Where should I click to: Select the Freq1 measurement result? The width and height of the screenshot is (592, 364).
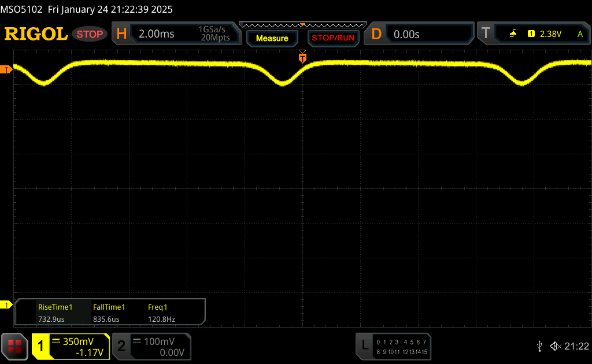pyautogui.click(x=161, y=313)
